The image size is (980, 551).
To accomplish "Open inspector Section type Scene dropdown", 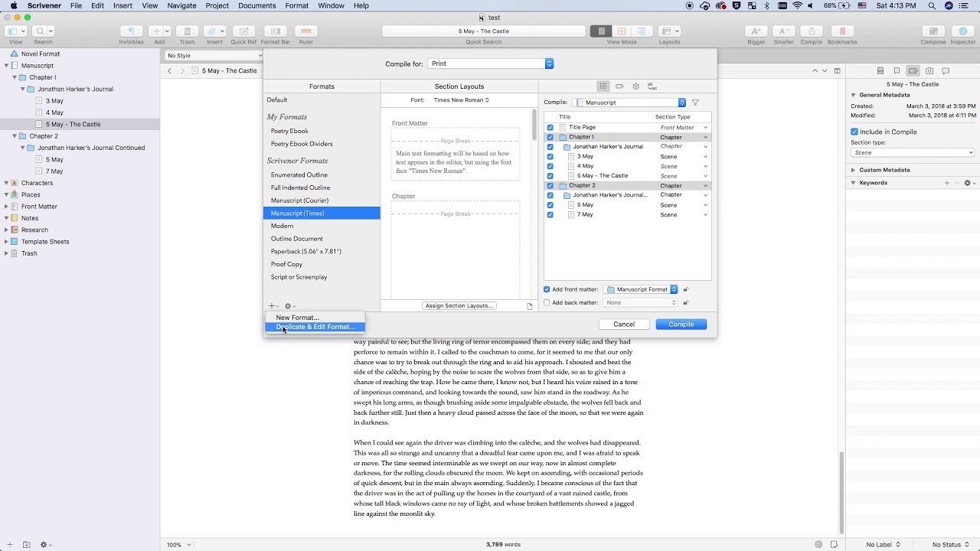I will click(x=913, y=152).
